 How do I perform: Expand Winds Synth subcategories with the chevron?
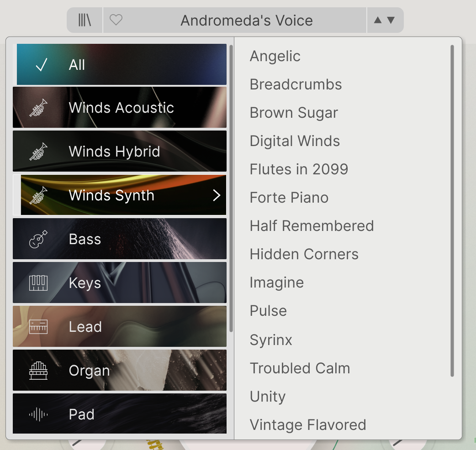(217, 195)
